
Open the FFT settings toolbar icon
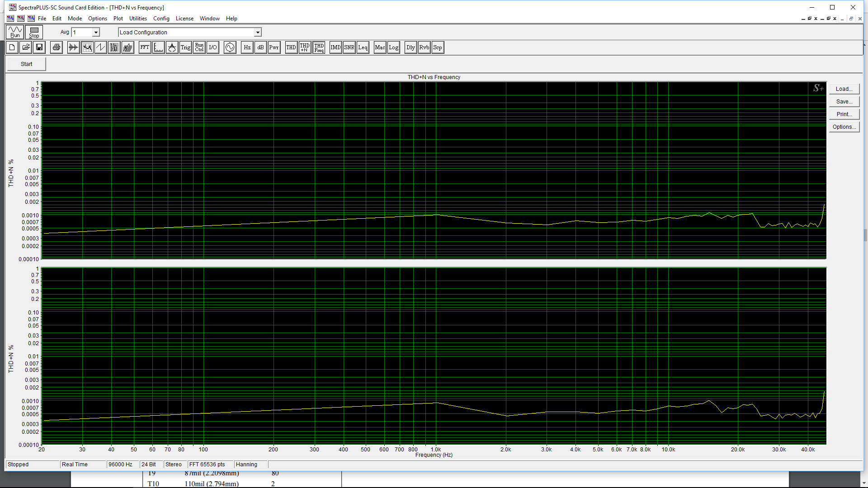pos(145,47)
